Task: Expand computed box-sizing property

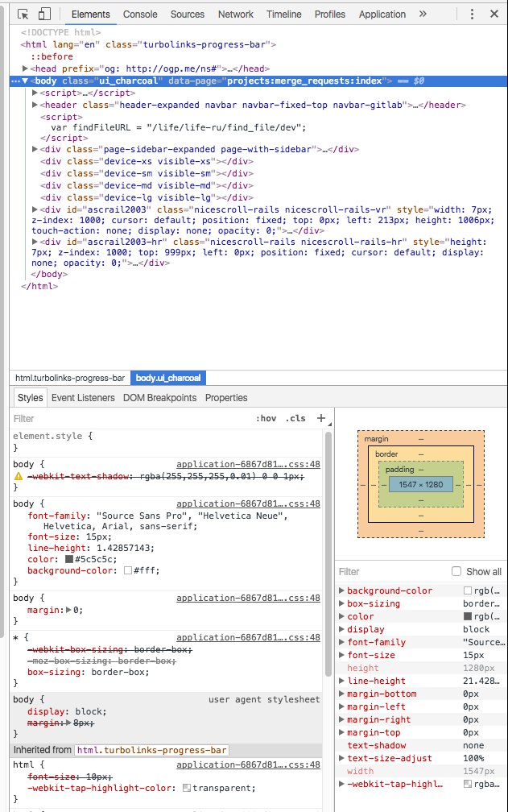Action: pos(341,603)
